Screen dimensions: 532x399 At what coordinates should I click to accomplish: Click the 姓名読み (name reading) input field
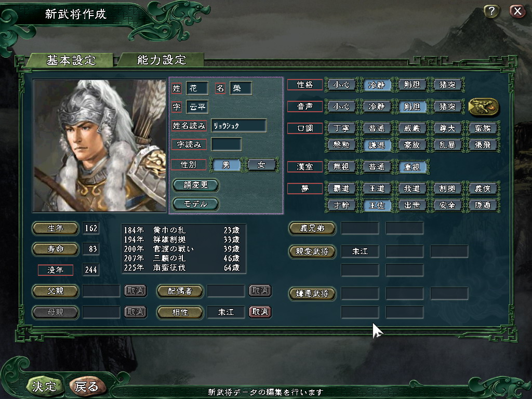tap(238, 126)
